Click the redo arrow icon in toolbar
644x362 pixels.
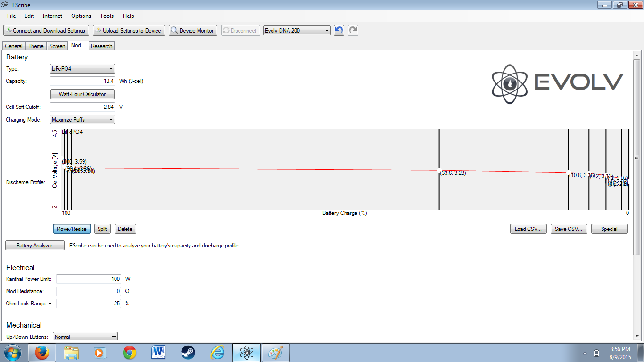[x=353, y=31]
